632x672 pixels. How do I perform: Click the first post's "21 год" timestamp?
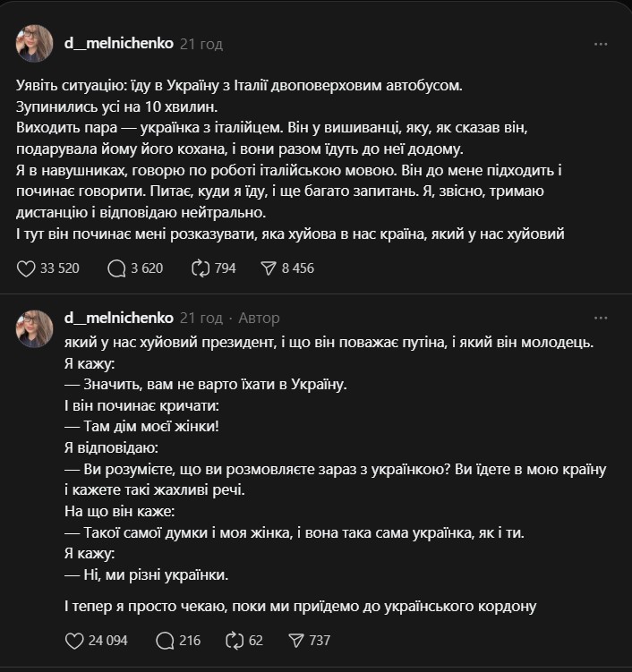coord(201,43)
